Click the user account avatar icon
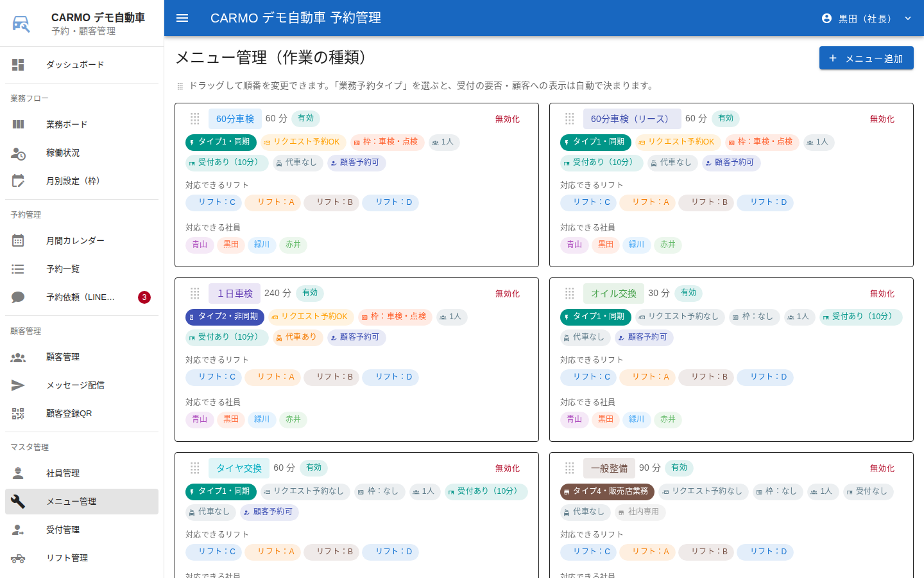 click(826, 19)
